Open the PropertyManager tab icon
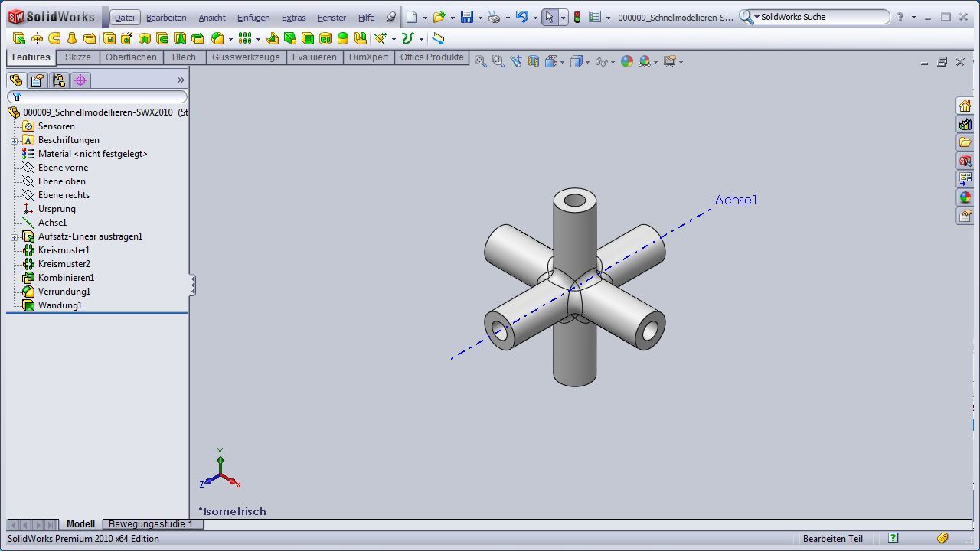This screenshot has width=980, height=551. coord(37,80)
